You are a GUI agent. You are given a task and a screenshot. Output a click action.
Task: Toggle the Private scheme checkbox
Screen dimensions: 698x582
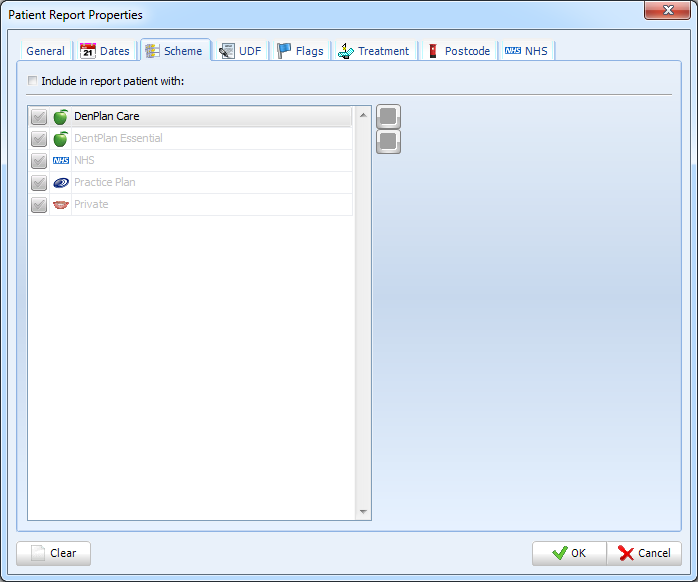(x=39, y=205)
